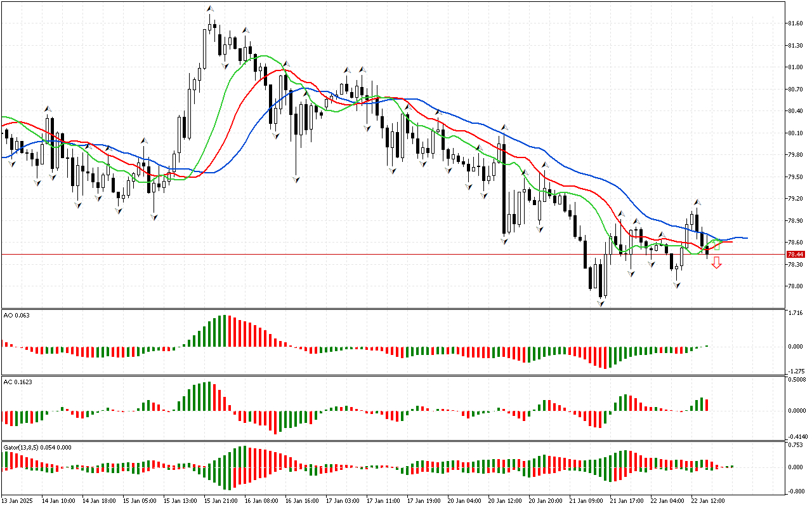812x508 pixels.
Task: Click the 17 Jan 11:00 time label
Action: click(x=382, y=501)
